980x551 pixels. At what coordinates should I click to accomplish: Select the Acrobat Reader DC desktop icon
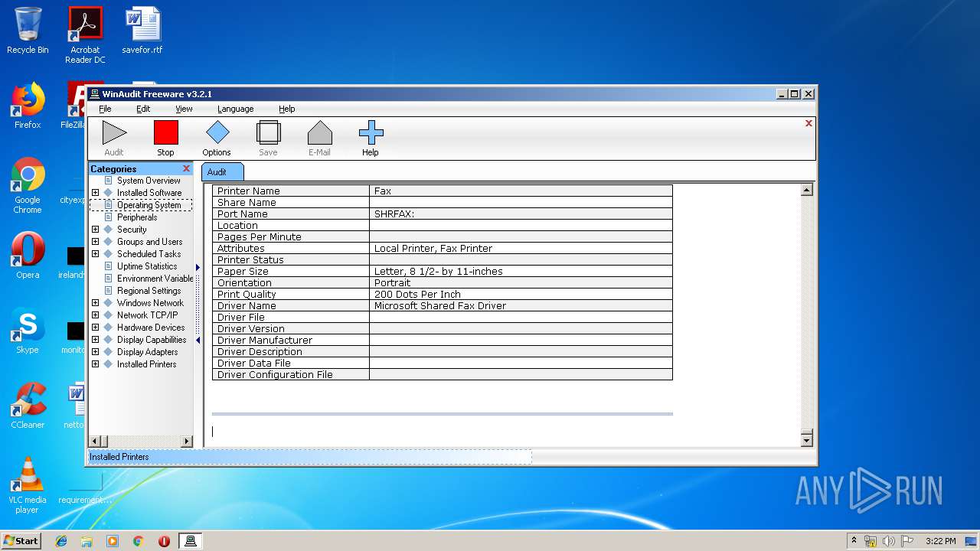[x=85, y=35]
